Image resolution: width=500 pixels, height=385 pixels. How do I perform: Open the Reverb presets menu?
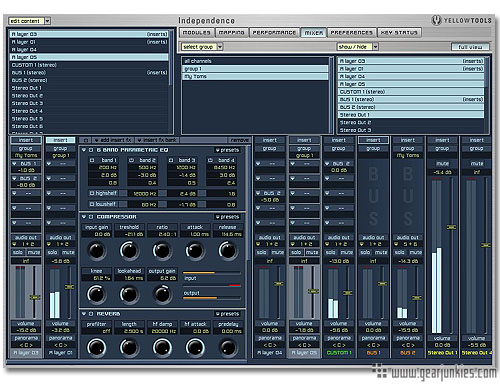point(227,314)
